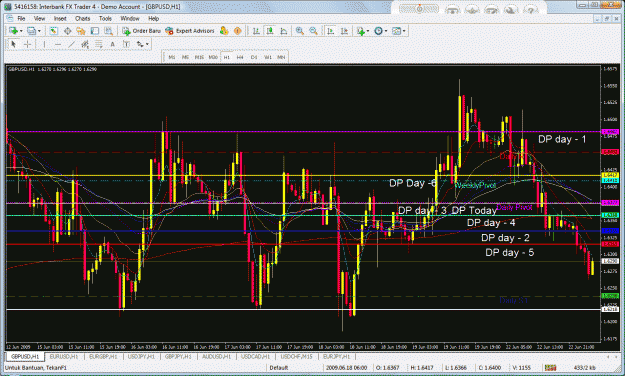Viewport: 625px width, 376px height.
Task: Open the File menu
Action: point(21,19)
